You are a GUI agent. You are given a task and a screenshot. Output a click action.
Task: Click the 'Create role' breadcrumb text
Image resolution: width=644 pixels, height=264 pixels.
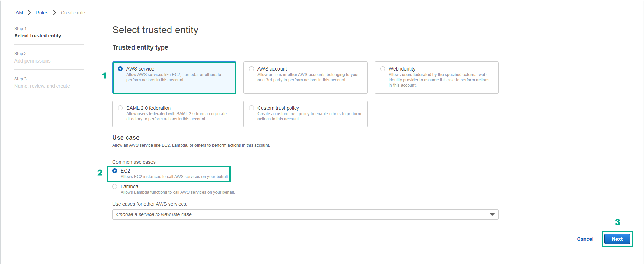[73, 13]
